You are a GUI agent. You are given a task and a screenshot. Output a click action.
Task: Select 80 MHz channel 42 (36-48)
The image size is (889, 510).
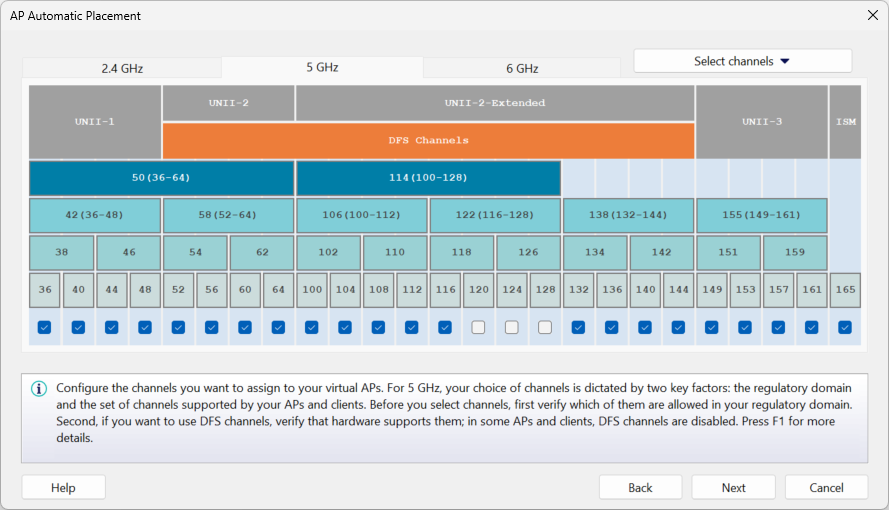click(x=95, y=215)
